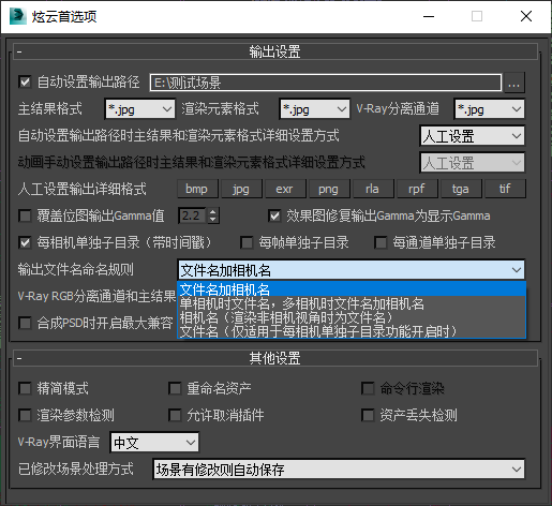Enable 渲染参数检测 checkbox
This screenshot has width=553, height=506.
25,415
